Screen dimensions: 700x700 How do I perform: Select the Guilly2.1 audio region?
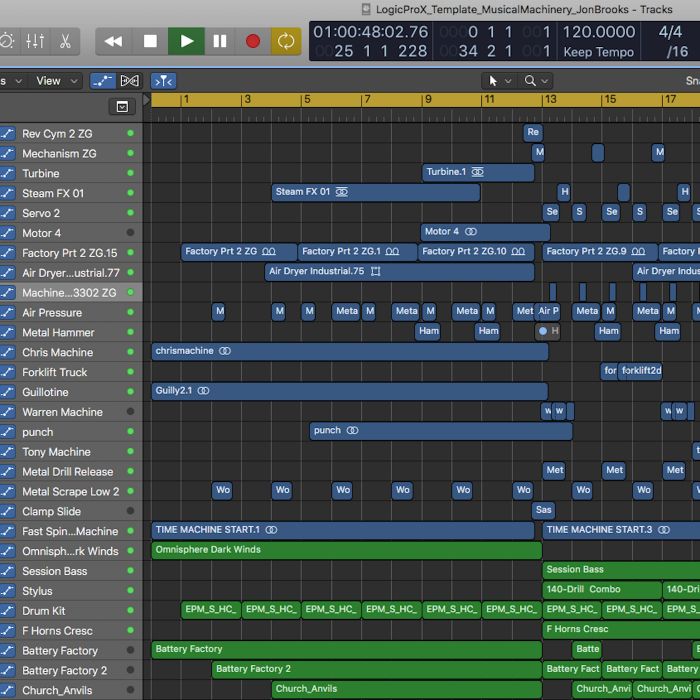click(x=350, y=391)
